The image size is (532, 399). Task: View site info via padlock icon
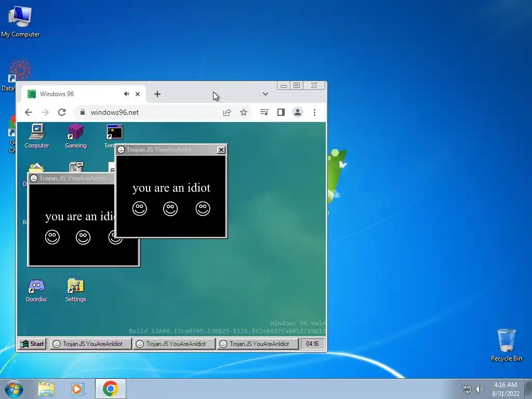coord(83,112)
